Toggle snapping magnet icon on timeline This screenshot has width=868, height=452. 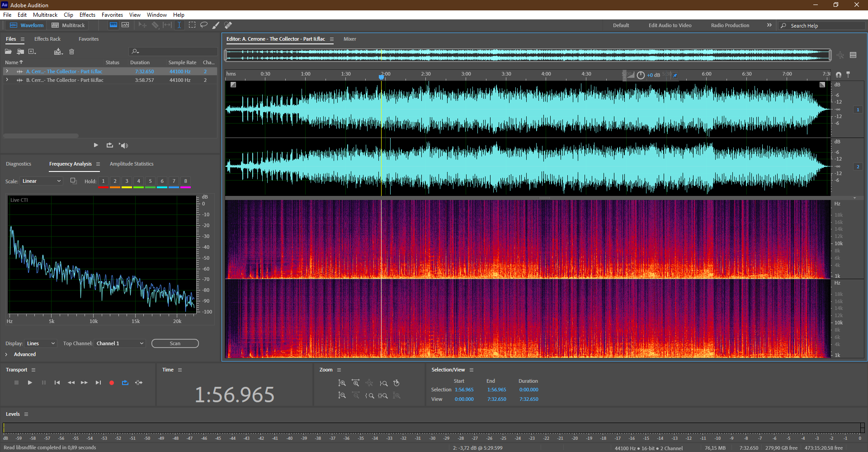tap(839, 75)
